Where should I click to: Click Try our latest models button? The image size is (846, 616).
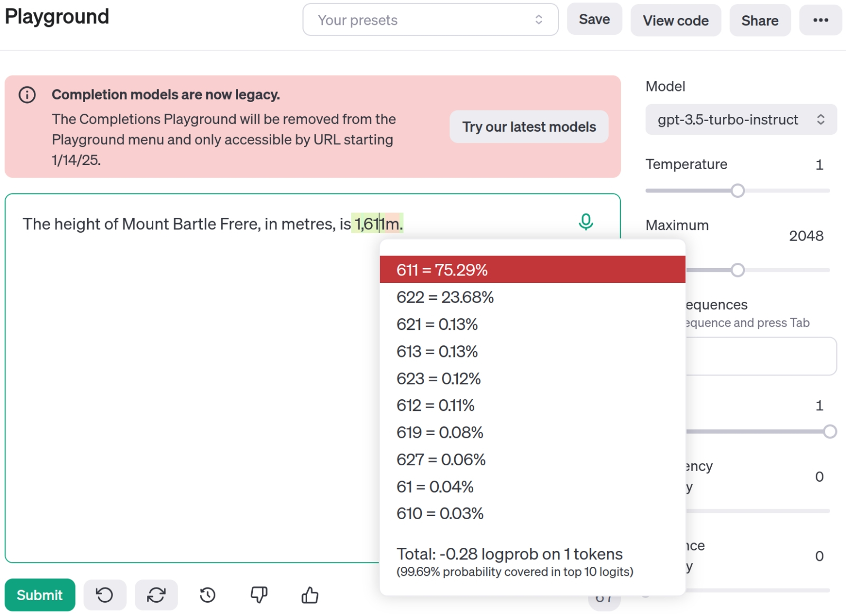click(x=529, y=127)
